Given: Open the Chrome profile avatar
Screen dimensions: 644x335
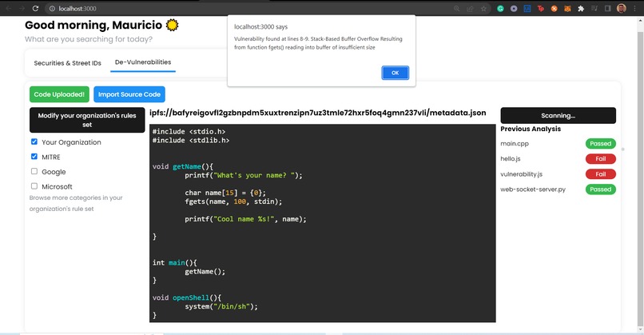Looking at the screenshot, I should [622, 8].
